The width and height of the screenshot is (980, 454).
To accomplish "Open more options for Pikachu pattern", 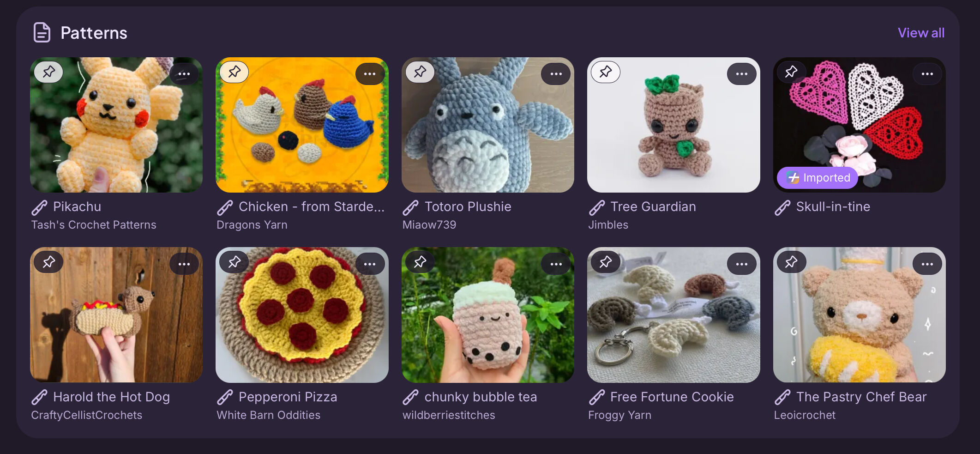I will 184,74.
